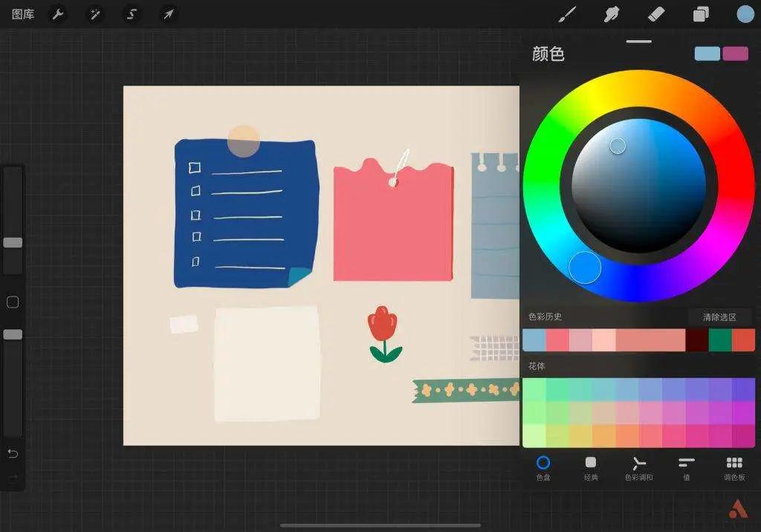Switch to 色彩调和 harmony tab
This screenshot has width=761, height=532.
pos(638,468)
